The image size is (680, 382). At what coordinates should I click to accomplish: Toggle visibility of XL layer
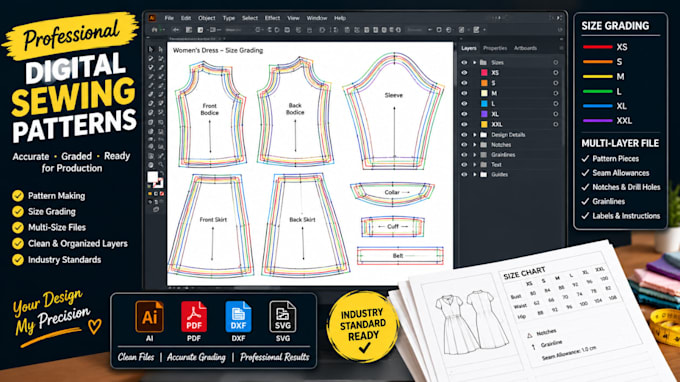point(464,114)
